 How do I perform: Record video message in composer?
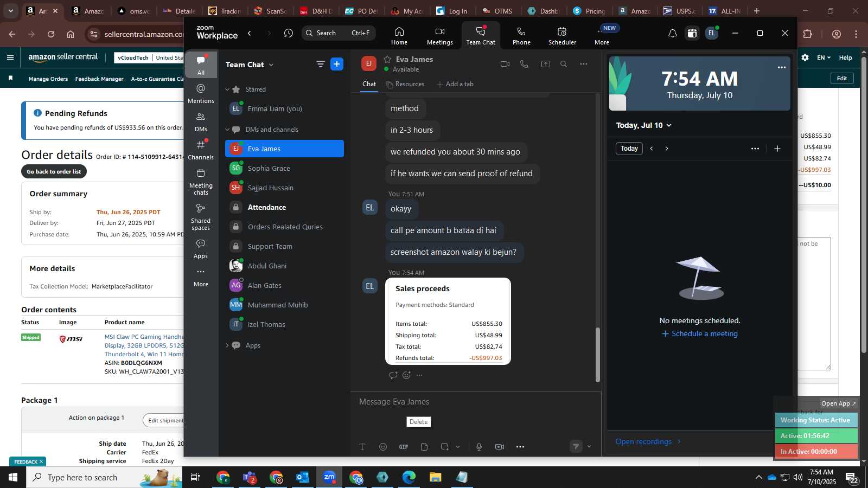pos(500,447)
